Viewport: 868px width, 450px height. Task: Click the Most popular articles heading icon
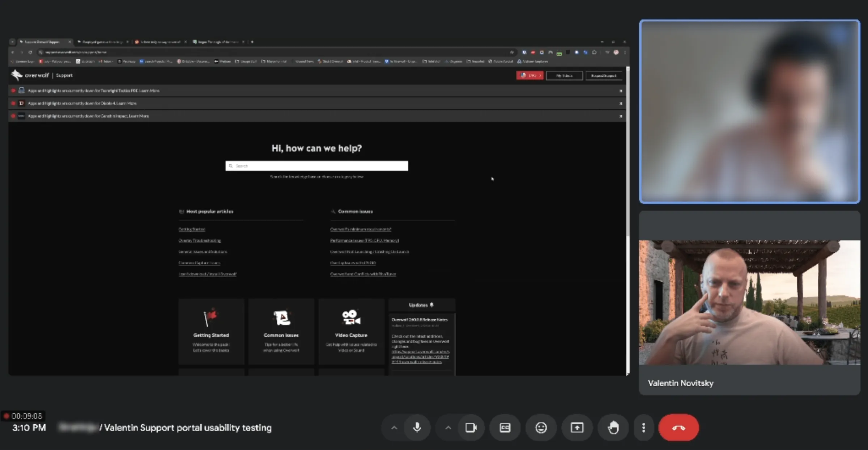point(181,211)
